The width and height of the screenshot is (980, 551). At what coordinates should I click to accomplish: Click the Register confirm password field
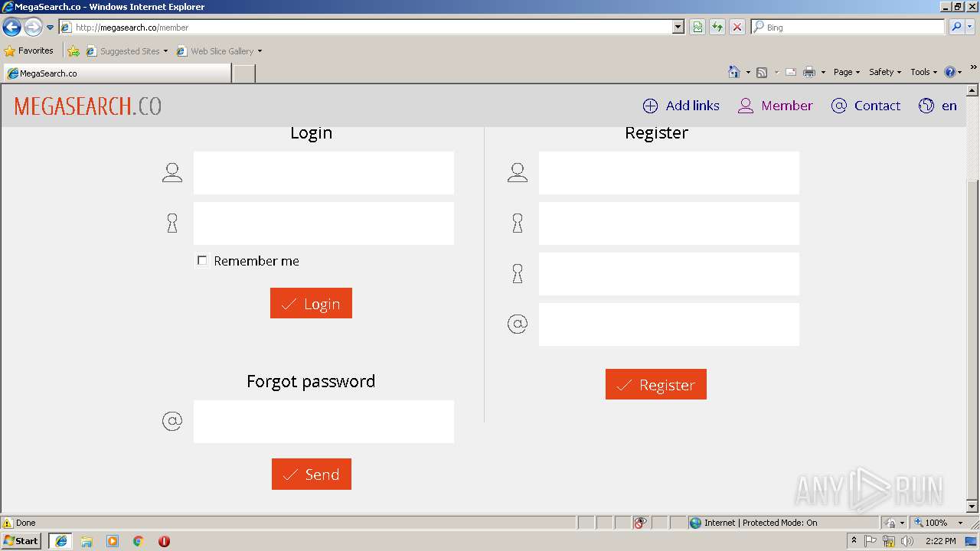668,274
